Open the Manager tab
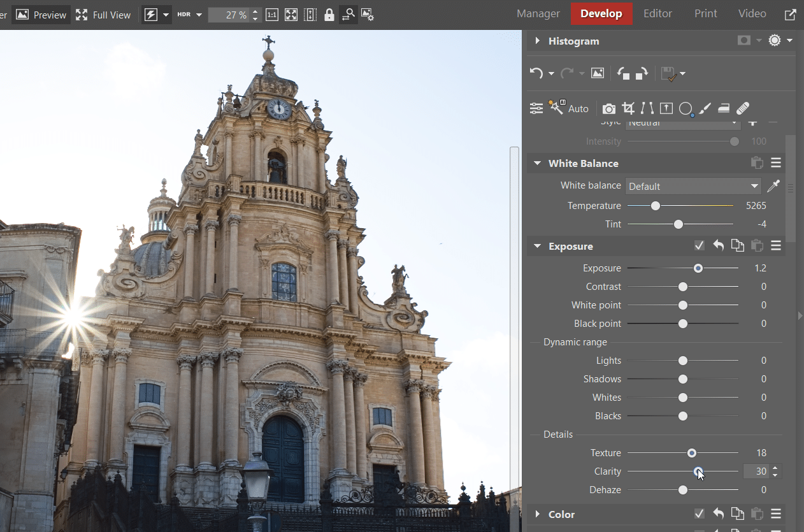The height and width of the screenshot is (532, 804). tap(538, 14)
